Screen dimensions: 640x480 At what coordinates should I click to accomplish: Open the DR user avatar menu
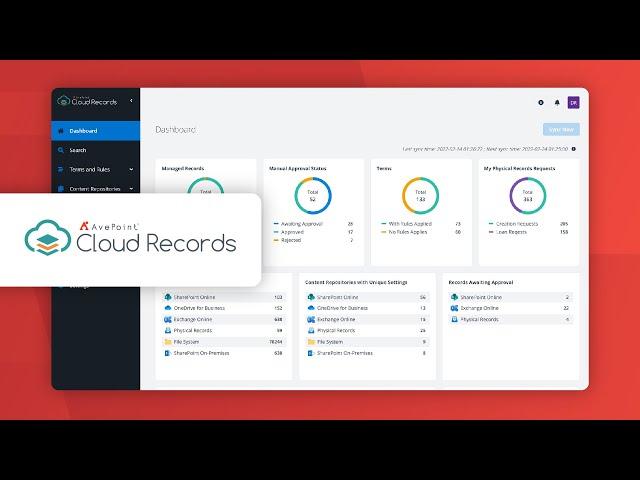click(573, 102)
